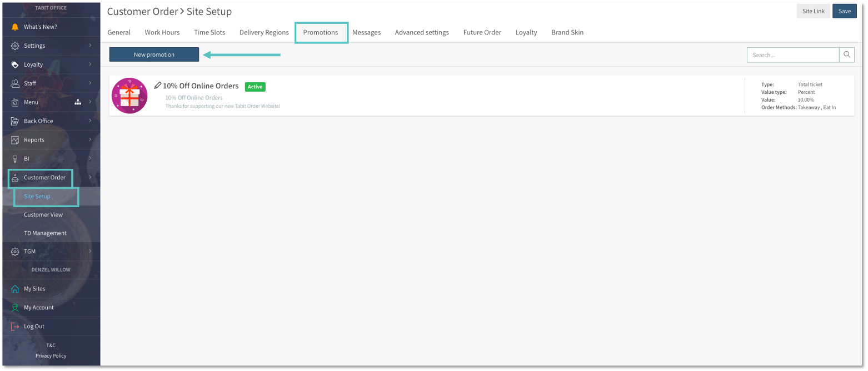Click the What's New bell icon

click(15, 27)
